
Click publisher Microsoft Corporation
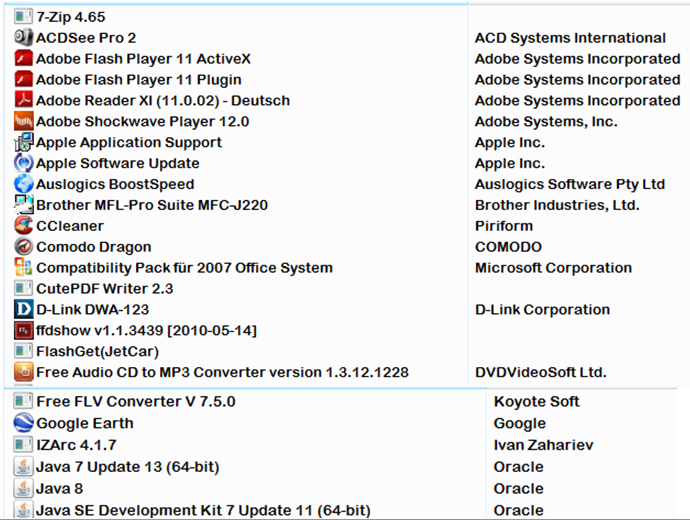click(554, 268)
